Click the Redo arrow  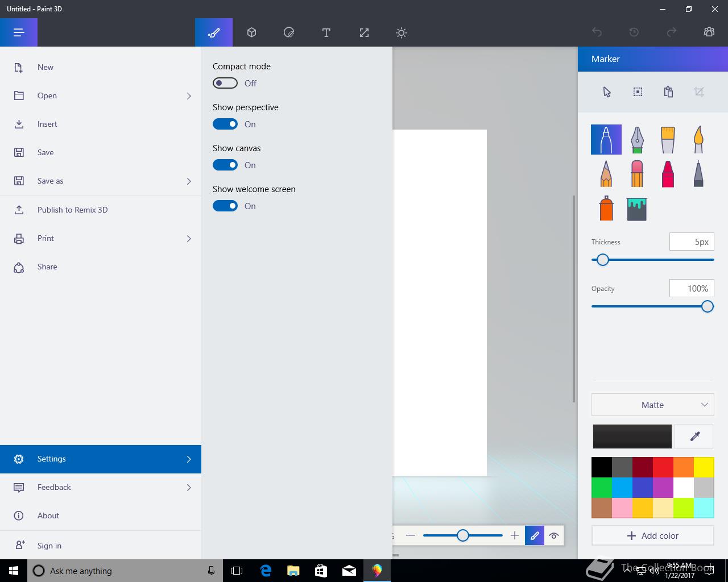tap(672, 32)
